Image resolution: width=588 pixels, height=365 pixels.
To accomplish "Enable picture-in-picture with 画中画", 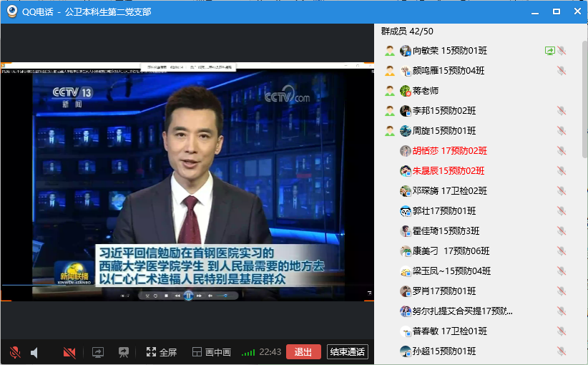I will [211, 352].
